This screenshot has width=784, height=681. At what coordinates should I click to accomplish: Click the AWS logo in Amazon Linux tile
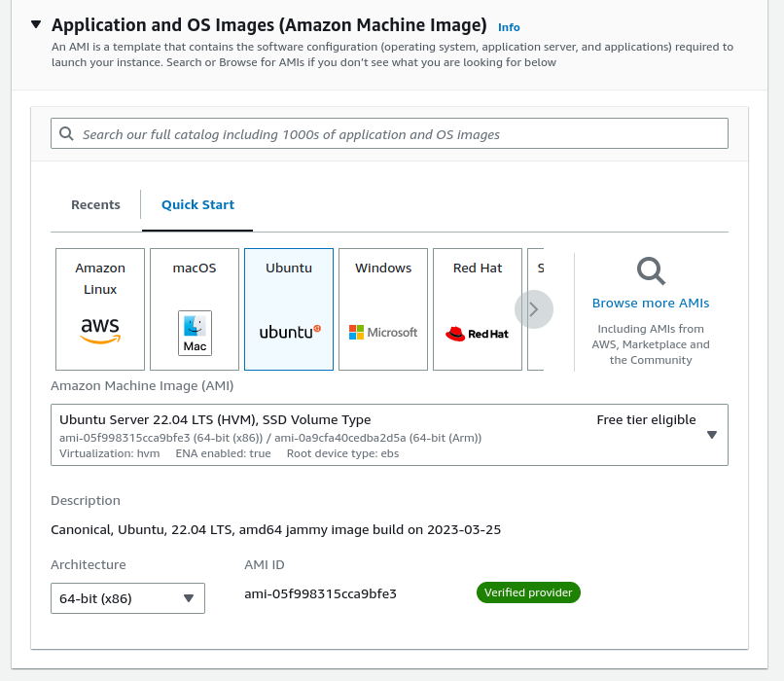point(100,331)
